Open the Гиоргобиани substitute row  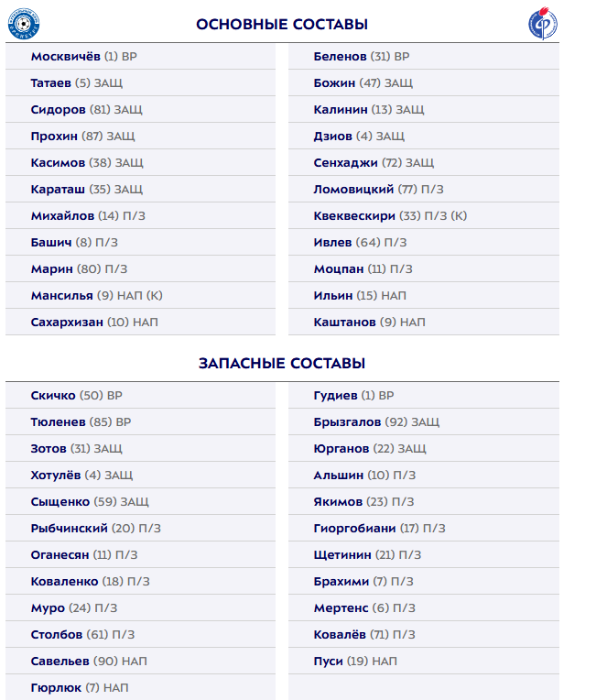379,529
